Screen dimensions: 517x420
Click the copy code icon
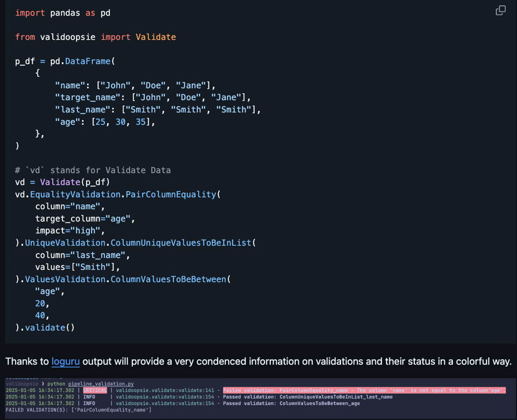click(500, 11)
